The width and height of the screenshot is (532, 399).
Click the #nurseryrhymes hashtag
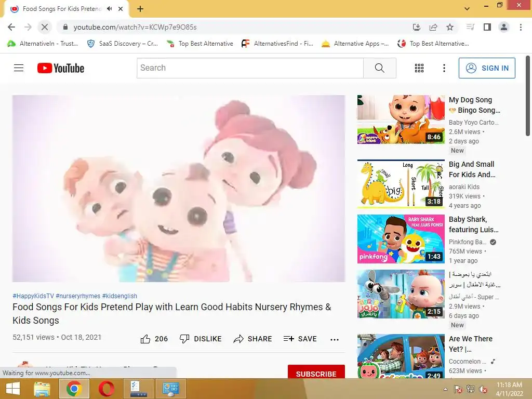(78, 296)
